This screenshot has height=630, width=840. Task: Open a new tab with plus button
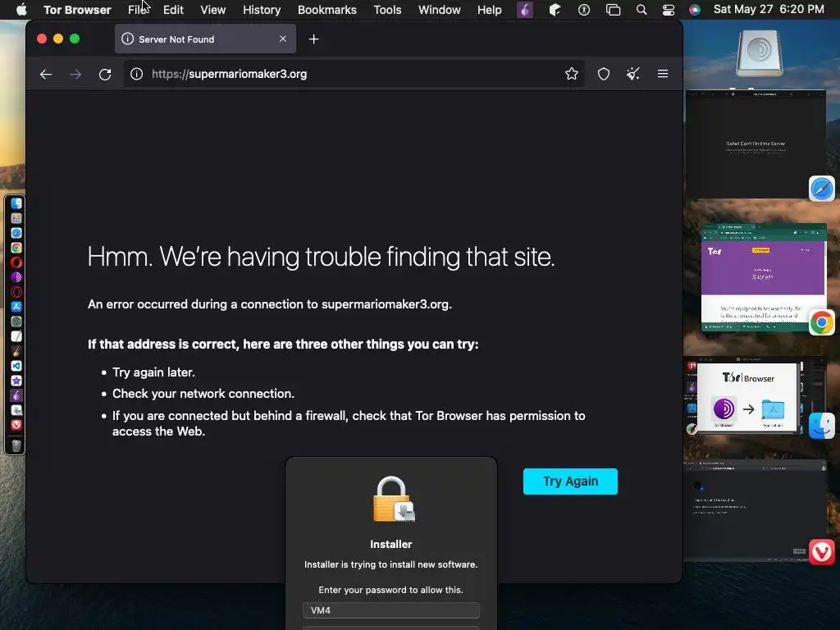point(314,39)
